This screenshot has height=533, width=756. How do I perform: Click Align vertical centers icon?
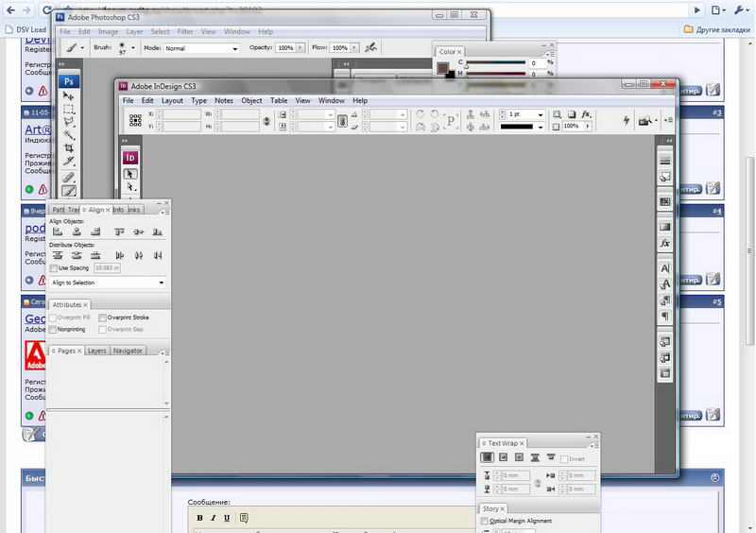(138, 232)
